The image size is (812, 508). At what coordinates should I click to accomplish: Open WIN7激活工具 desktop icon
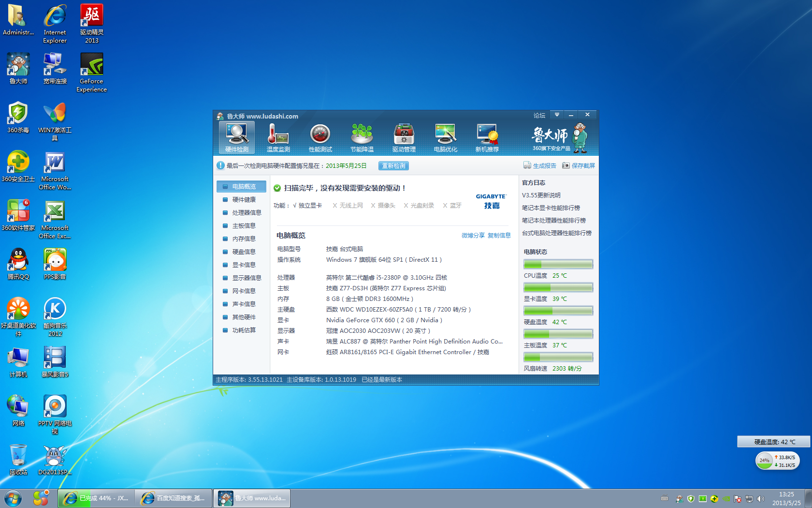click(x=55, y=121)
